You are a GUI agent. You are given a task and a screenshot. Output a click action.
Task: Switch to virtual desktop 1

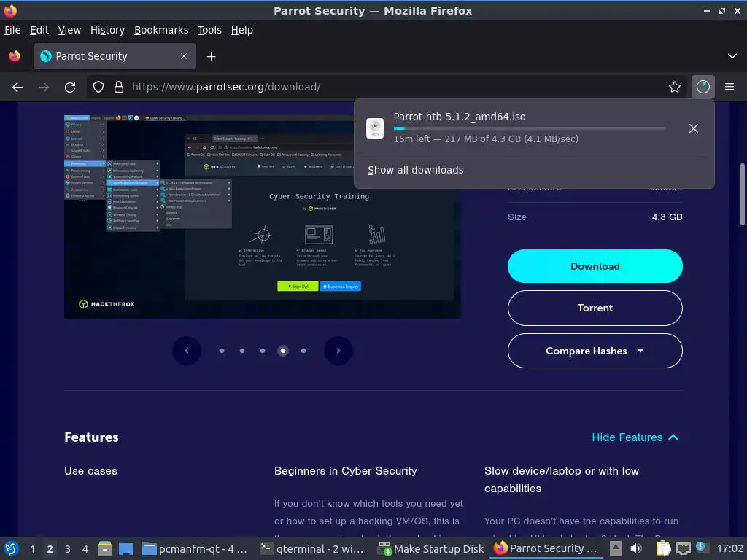[32, 548]
